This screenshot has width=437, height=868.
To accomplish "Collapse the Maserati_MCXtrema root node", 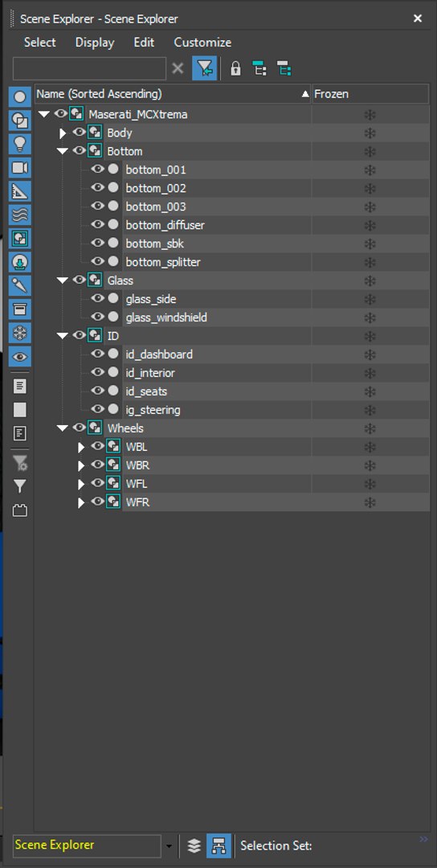I will [44, 115].
